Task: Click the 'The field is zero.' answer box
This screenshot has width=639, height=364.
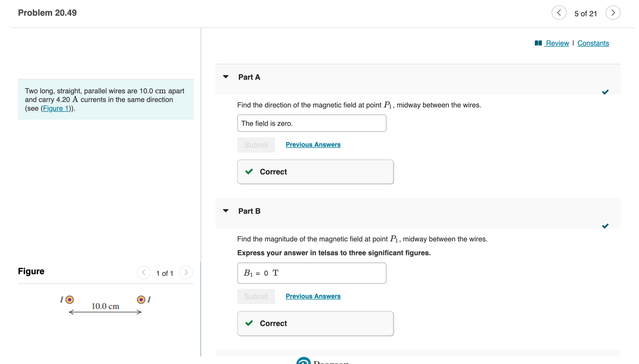Action: pyautogui.click(x=311, y=123)
